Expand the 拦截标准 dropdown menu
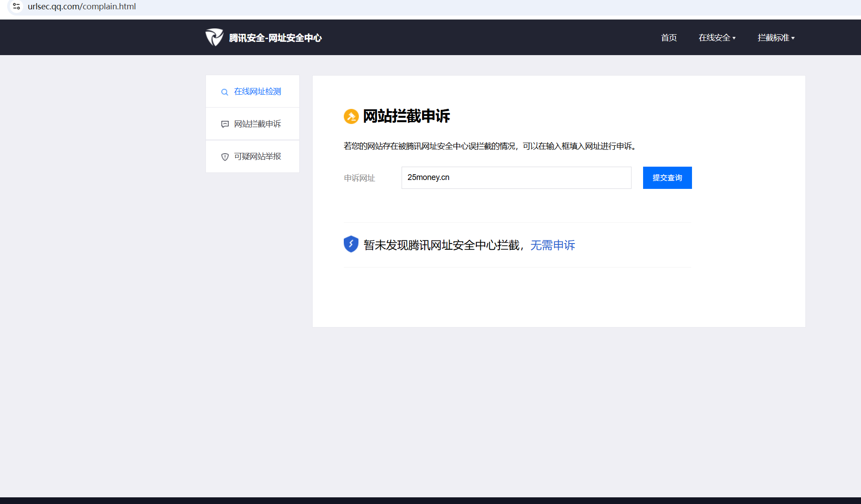The width and height of the screenshot is (861, 504). 773,38
